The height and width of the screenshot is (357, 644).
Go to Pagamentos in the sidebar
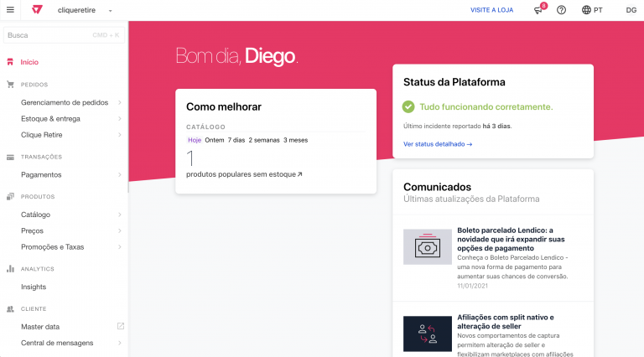[41, 174]
